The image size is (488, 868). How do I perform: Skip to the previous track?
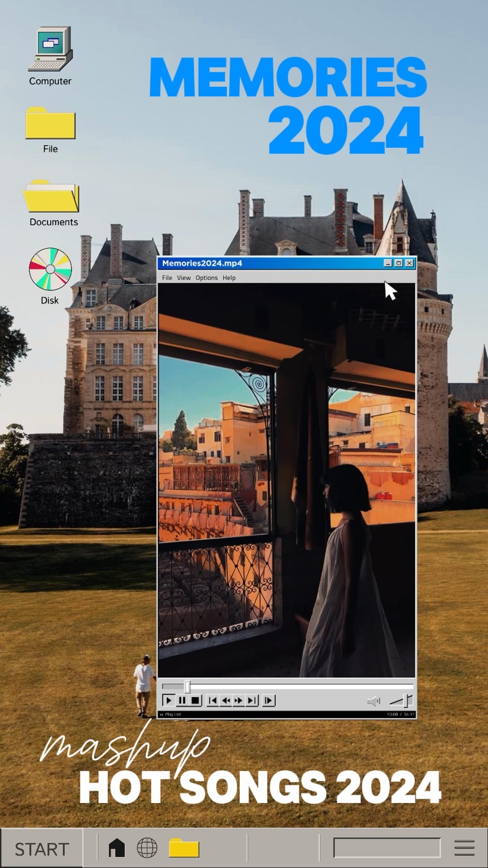pos(213,701)
